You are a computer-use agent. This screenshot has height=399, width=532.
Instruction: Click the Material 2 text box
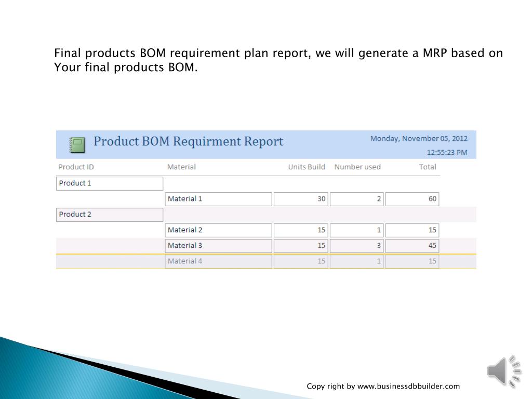[218, 230]
